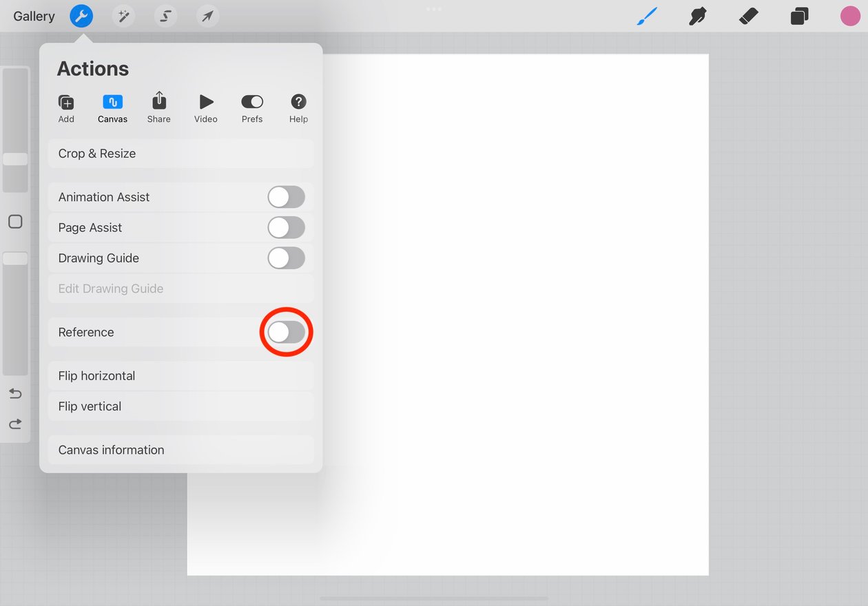
Task: Switch to the Share tab
Action: click(x=159, y=109)
